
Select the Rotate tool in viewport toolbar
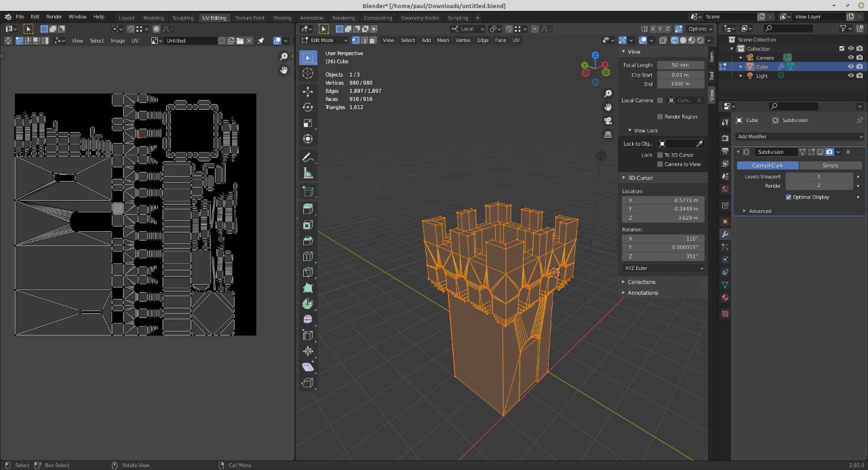tap(308, 107)
